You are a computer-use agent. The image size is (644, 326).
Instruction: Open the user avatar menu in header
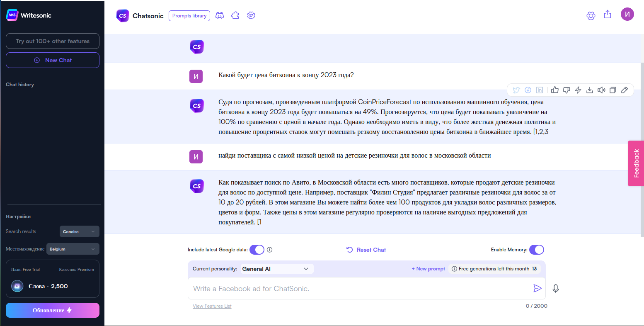pos(627,14)
